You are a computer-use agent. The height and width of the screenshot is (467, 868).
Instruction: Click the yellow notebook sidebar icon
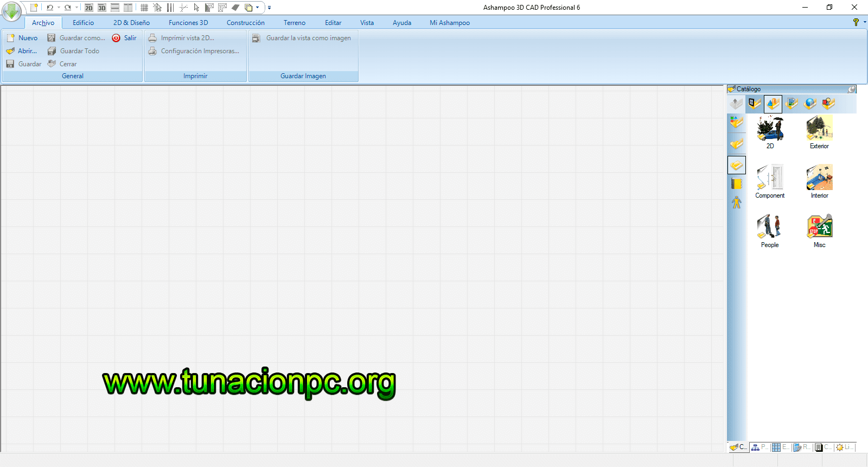pyautogui.click(x=736, y=184)
